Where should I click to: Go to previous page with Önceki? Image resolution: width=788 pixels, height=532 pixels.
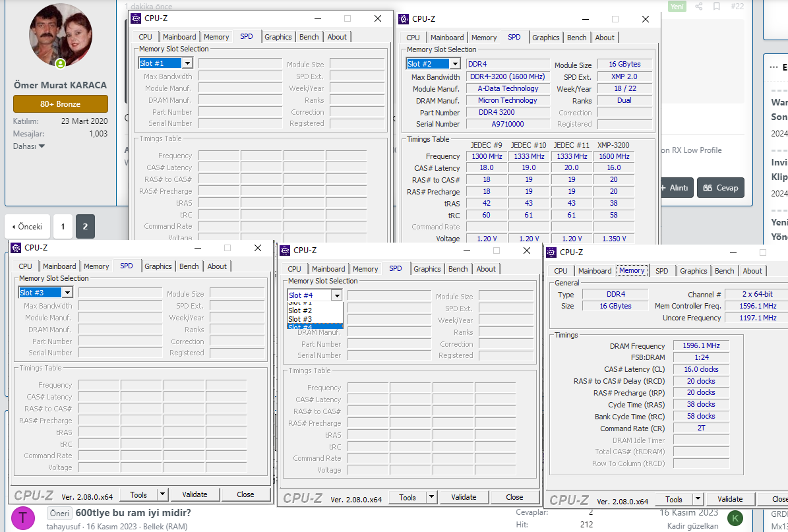pos(27,227)
